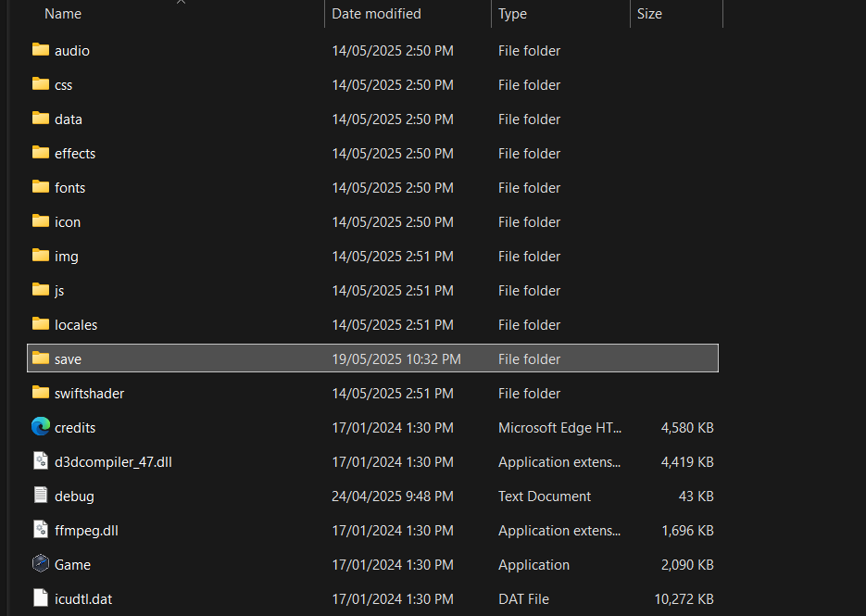The width and height of the screenshot is (866, 616).
Task: Click the data folder name
Action: pyautogui.click(x=69, y=119)
